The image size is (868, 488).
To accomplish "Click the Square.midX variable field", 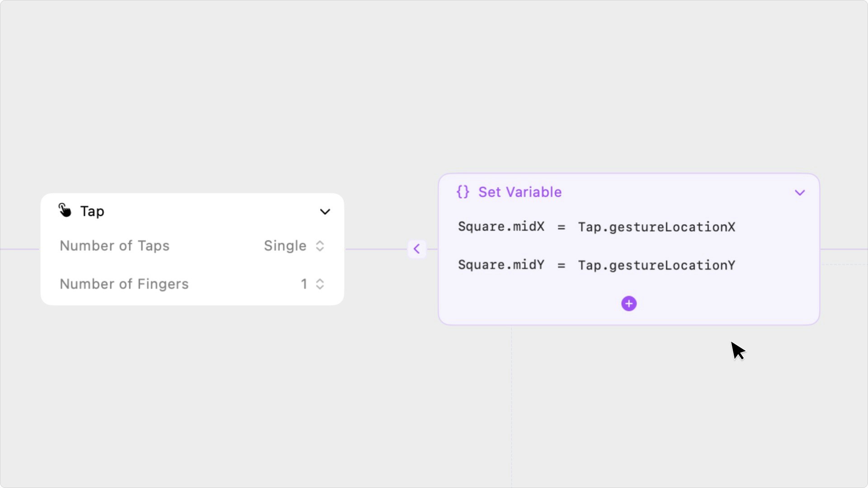I will (x=501, y=226).
